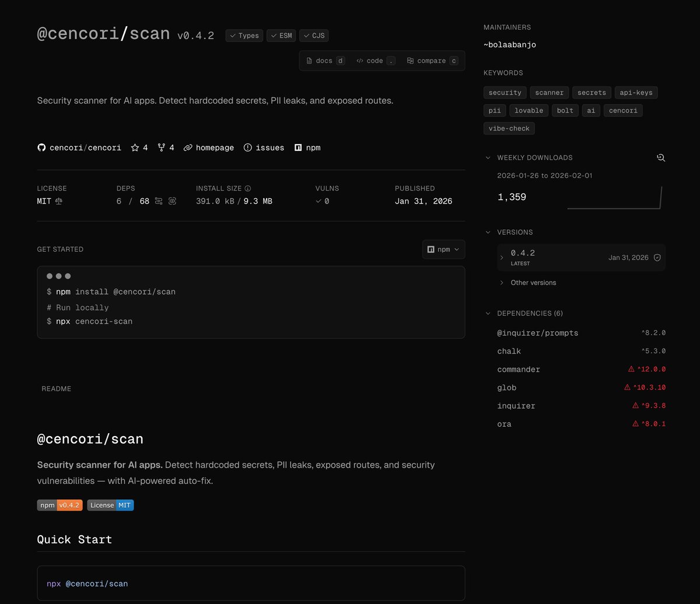The height and width of the screenshot is (604, 700).
Task: Click the fork count icon
Action: click(162, 148)
